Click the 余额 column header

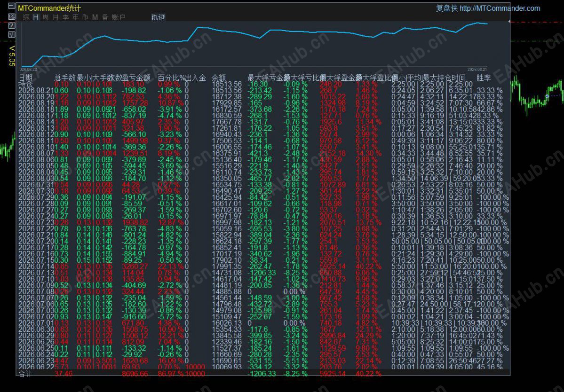(219, 78)
